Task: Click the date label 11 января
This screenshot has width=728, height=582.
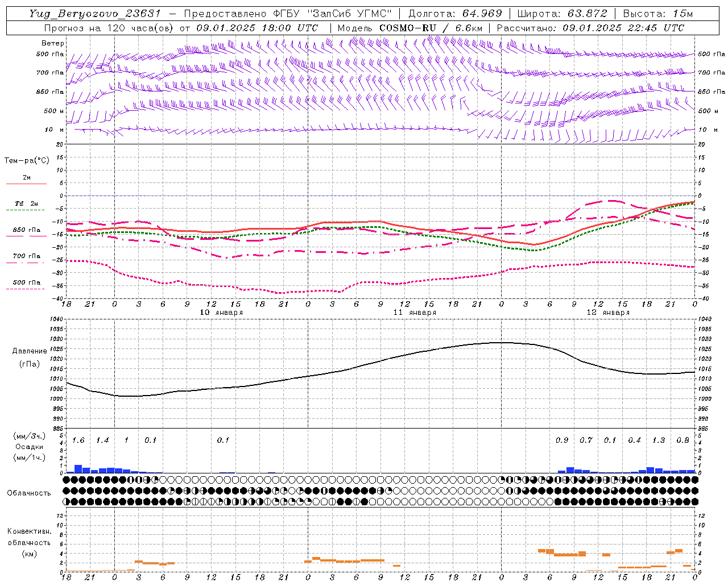Action: coord(415,313)
